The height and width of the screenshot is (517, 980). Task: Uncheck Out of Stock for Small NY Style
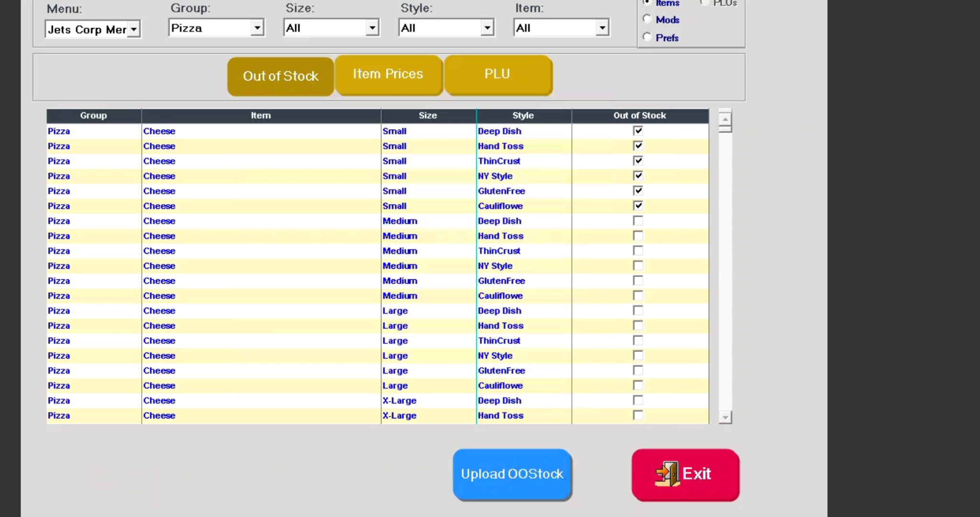[x=638, y=176]
